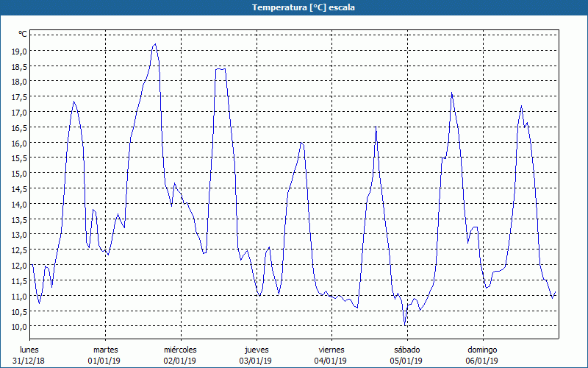
Task: Click the 06/01/19 date label
Action: 482,361
